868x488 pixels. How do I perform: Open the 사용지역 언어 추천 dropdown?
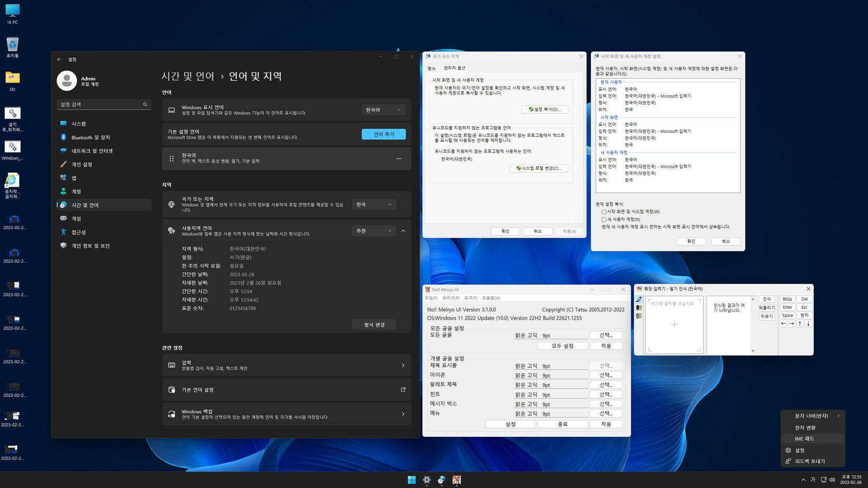click(374, 231)
